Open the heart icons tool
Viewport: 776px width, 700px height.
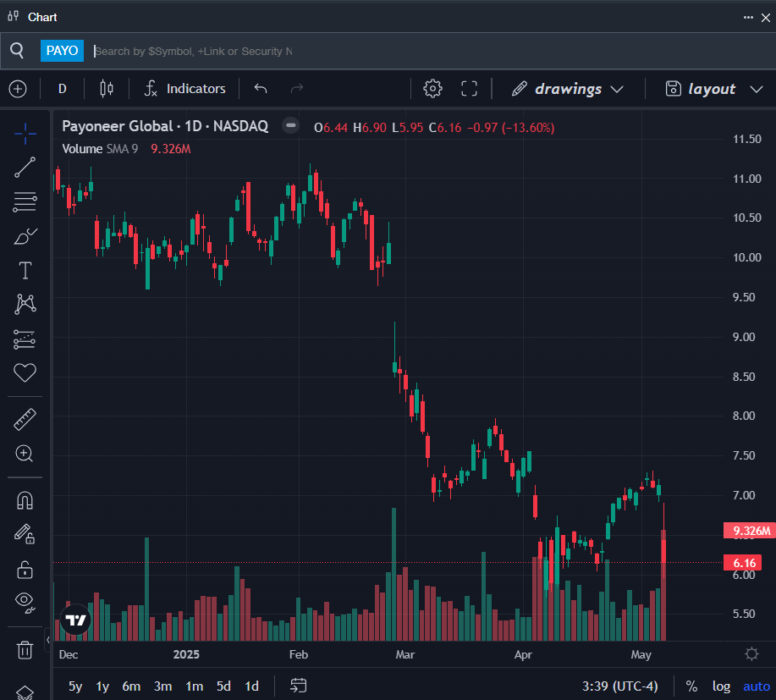coord(25,372)
